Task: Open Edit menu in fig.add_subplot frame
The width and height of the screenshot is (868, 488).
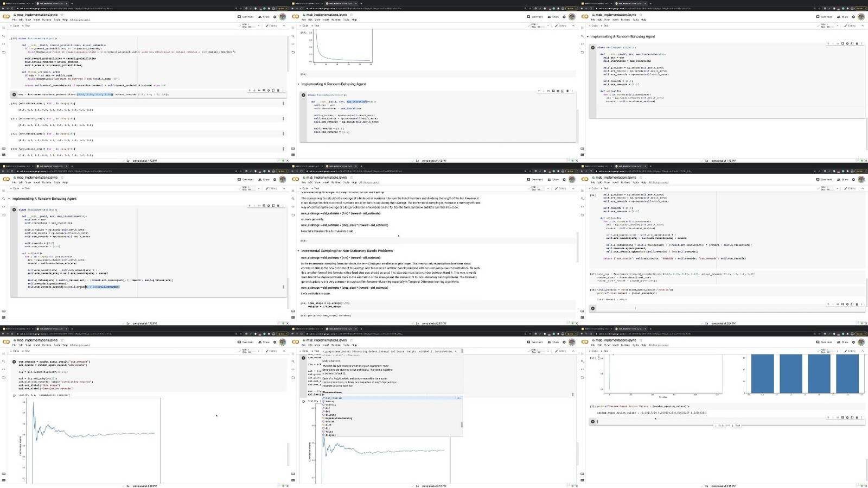Action: pos(21,345)
